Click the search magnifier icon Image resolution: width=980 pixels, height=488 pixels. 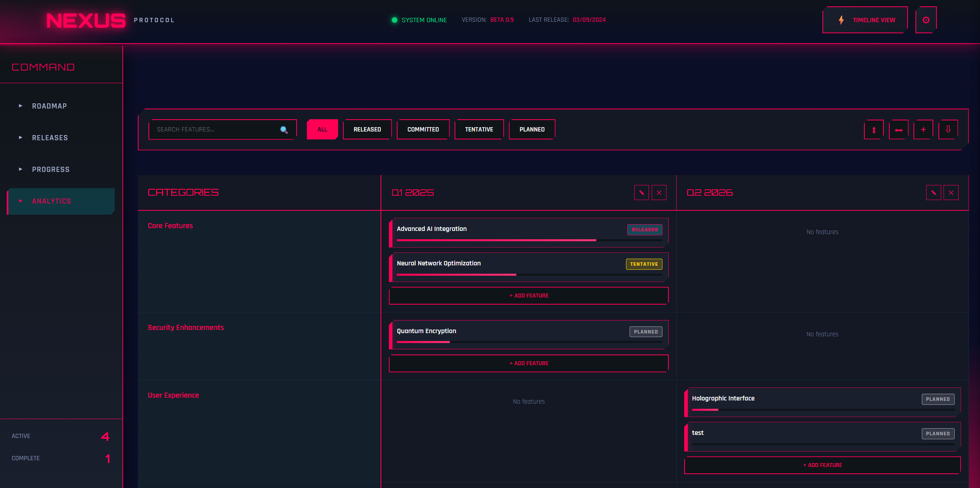(284, 130)
